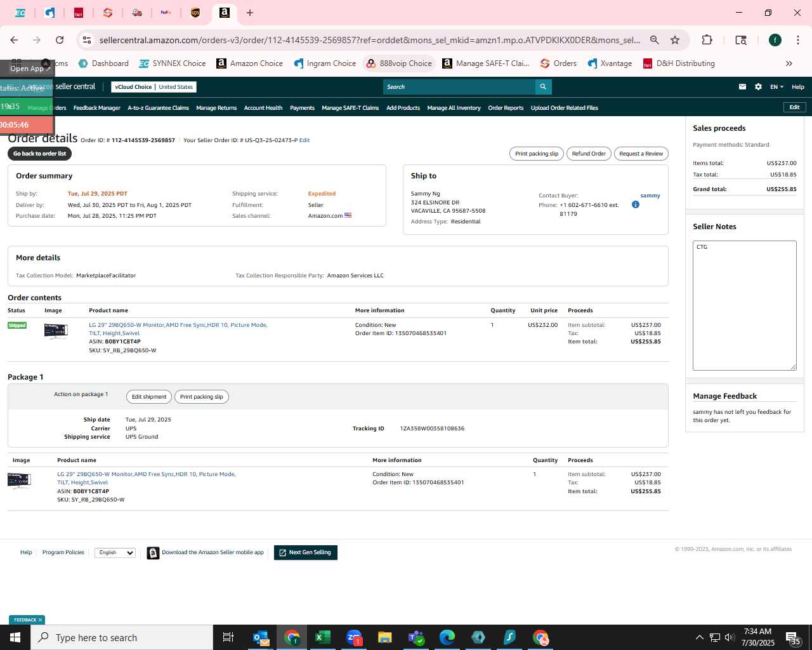Viewport: 812px width, 650px height.
Task: Open Excel from the taskbar
Action: pos(322,637)
